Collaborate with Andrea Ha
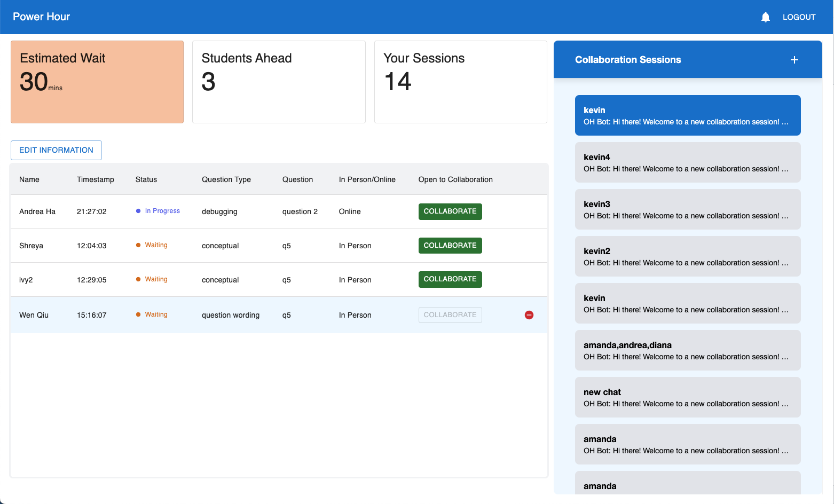 pyautogui.click(x=450, y=211)
